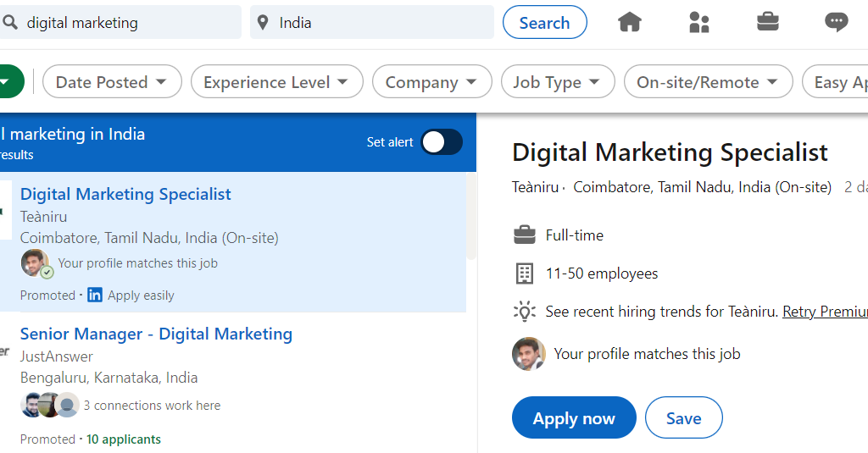Click the hiring trends lightbulb icon

click(525, 312)
